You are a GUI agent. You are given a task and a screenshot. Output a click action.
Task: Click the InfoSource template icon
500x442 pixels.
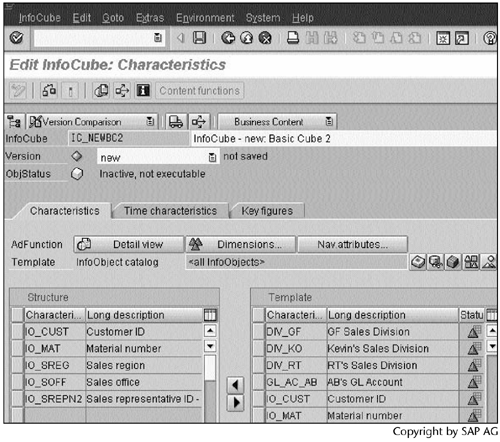tap(418, 262)
